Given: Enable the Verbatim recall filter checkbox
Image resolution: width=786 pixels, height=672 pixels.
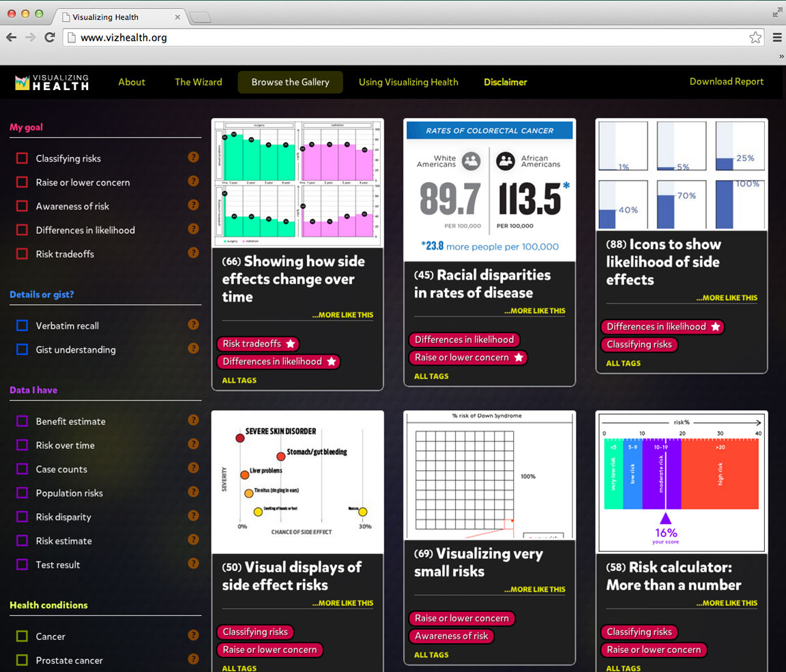Looking at the screenshot, I should (22, 325).
